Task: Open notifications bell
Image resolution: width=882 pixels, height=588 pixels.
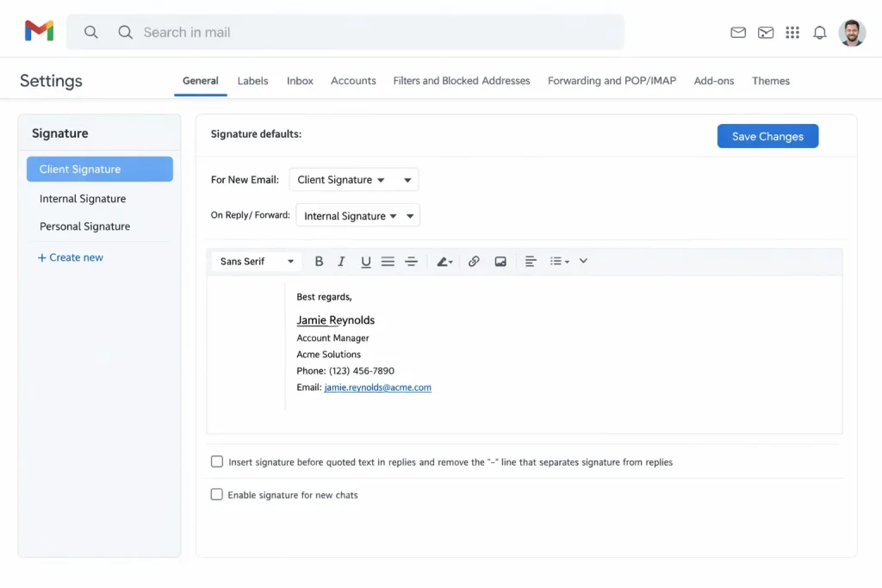Action: [820, 33]
